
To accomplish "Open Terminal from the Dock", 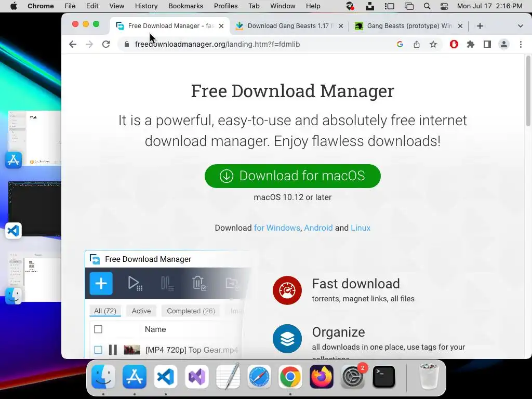I will point(384,377).
